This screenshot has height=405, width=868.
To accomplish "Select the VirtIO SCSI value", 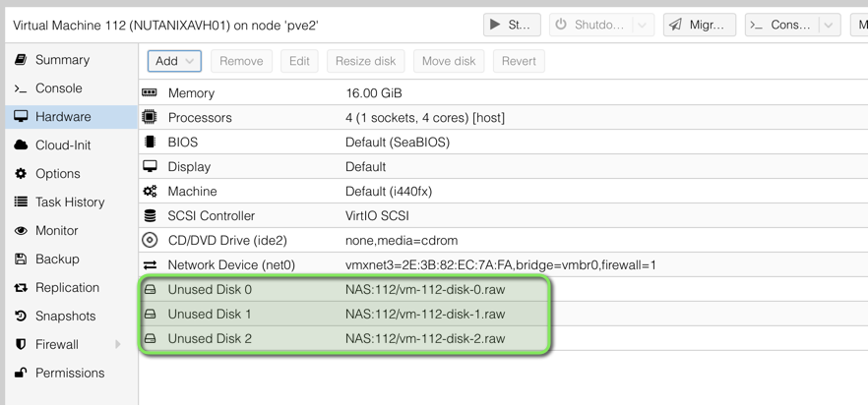I will [x=377, y=216].
